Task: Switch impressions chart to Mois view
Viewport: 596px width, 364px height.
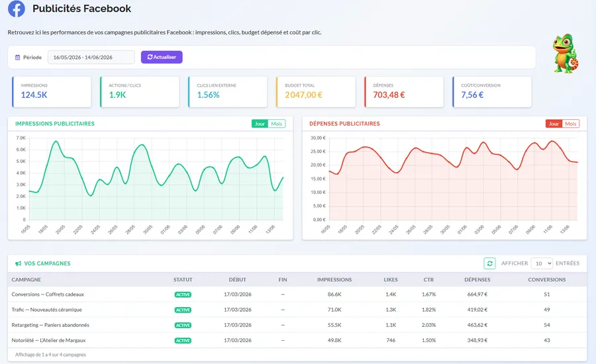Action: 276,124
